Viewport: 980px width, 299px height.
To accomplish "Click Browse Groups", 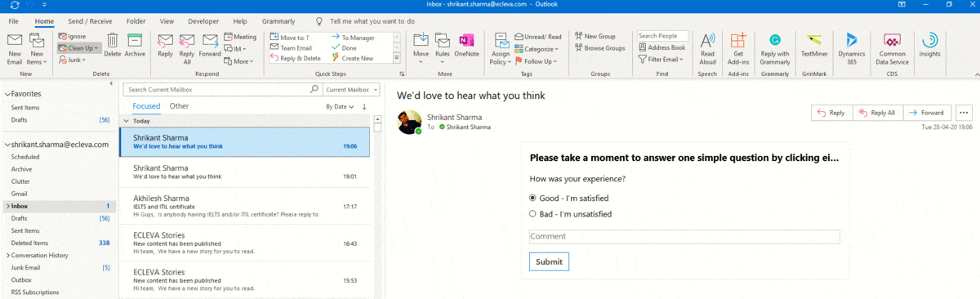I will [x=599, y=48].
